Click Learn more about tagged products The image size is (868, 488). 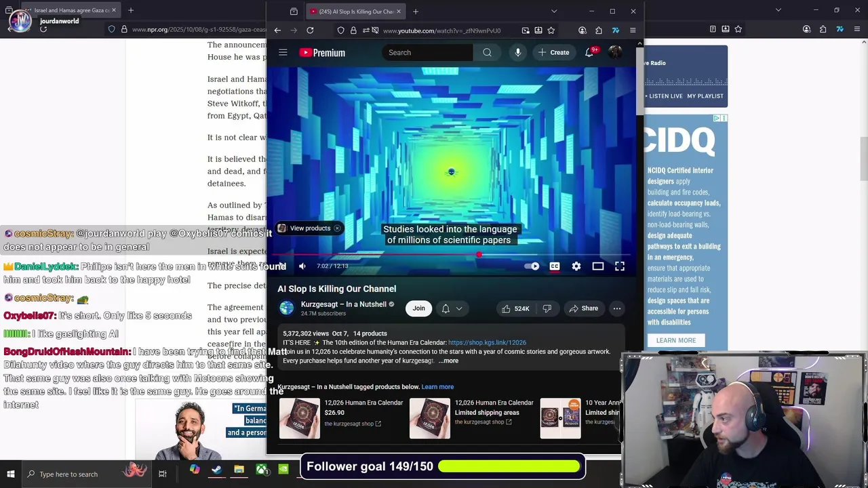(437, 387)
